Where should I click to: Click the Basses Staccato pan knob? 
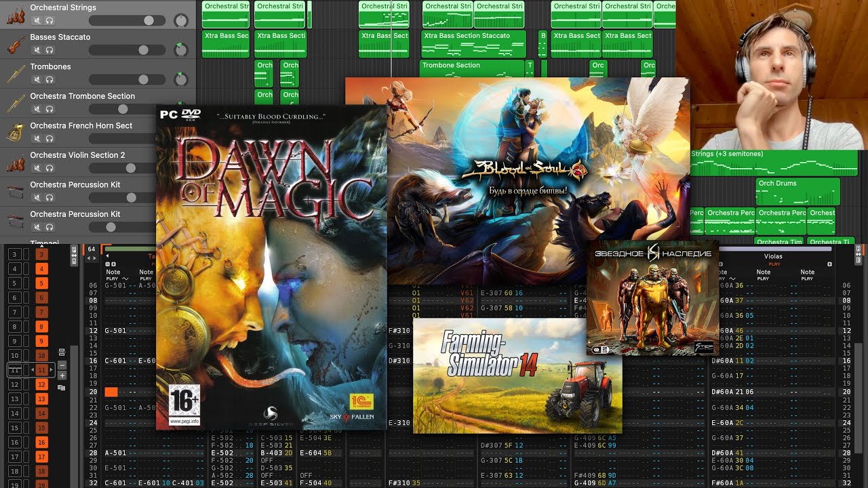(x=180, y=49)
